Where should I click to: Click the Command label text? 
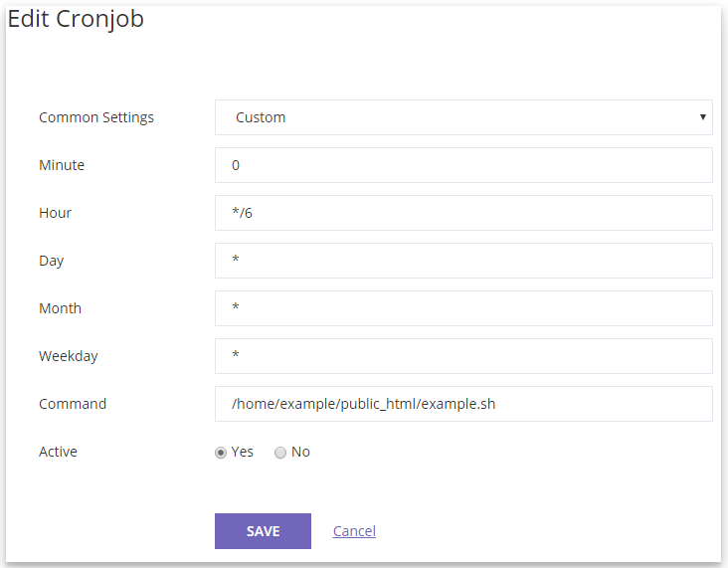(73, 404)
